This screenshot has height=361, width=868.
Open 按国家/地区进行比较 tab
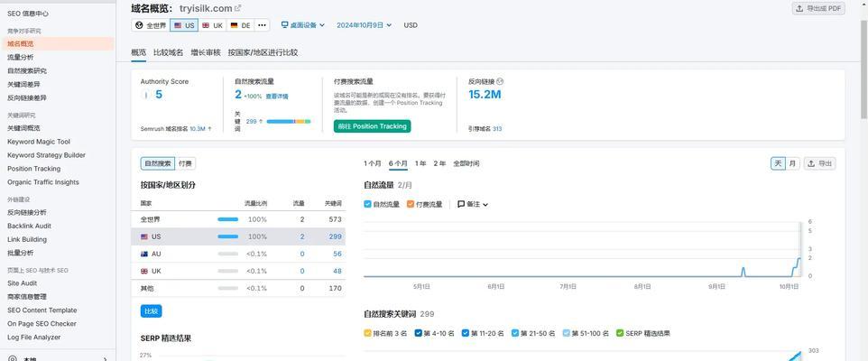pos(263,52)
